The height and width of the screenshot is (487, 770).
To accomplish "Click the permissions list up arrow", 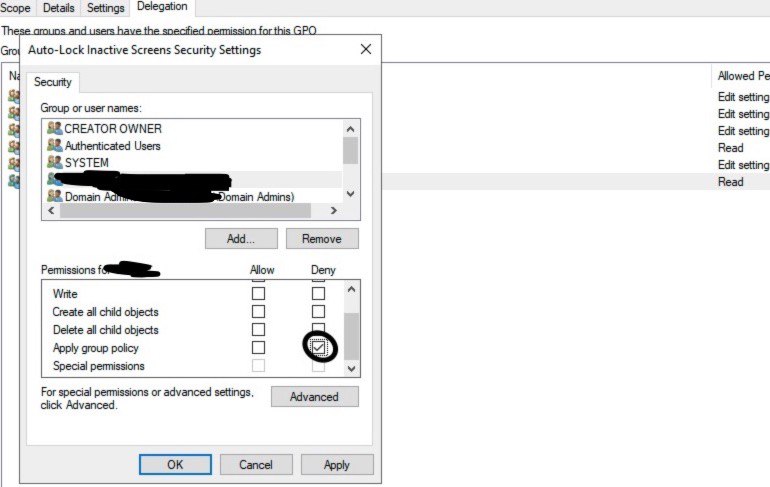I will [x=351, y=289].
